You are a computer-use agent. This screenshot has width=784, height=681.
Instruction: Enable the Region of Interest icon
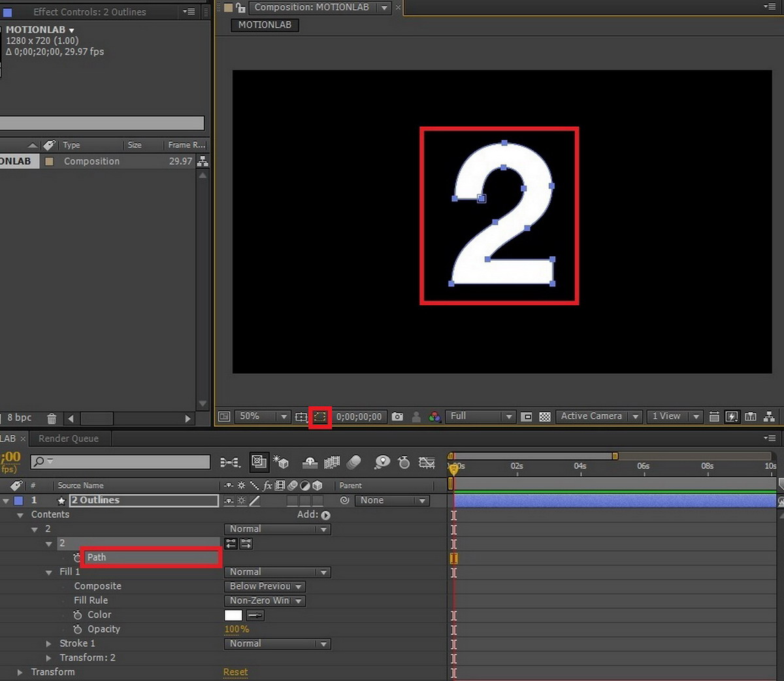point(527,416)
